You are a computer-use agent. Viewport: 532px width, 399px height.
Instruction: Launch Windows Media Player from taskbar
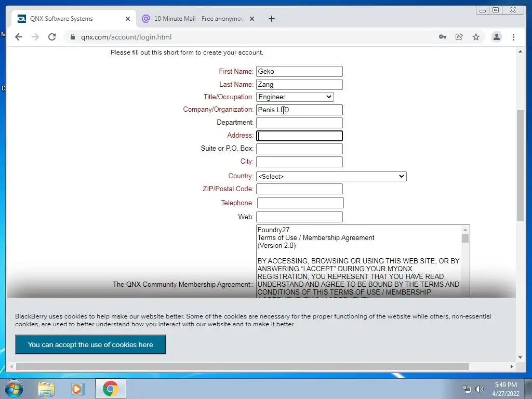point(78,389)
